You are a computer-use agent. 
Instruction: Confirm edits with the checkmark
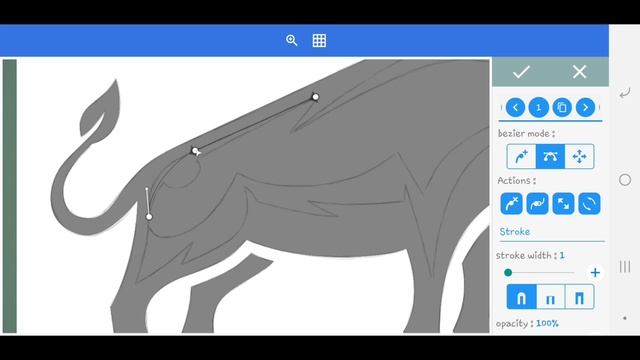(521, 72)
